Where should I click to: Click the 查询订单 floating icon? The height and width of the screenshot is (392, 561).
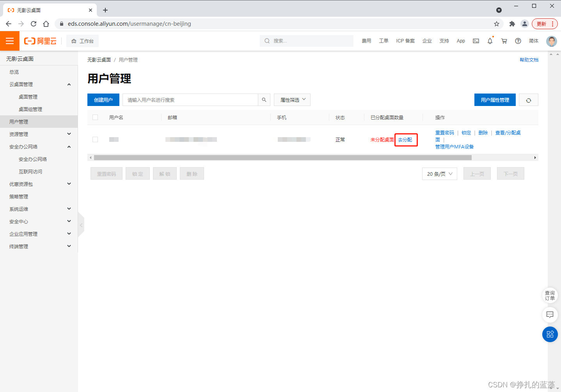coord(550,295)
